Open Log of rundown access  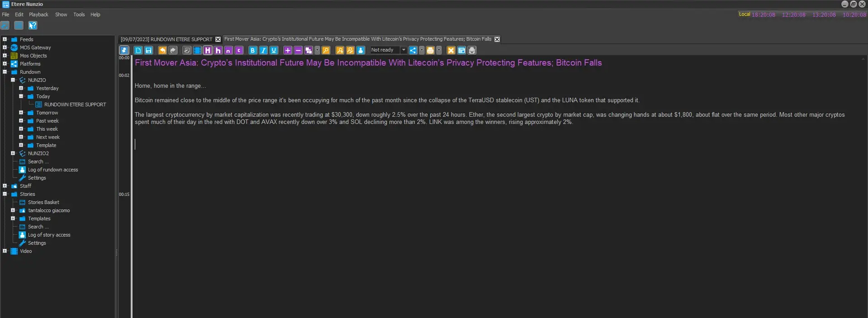click(x=53, y=170)
